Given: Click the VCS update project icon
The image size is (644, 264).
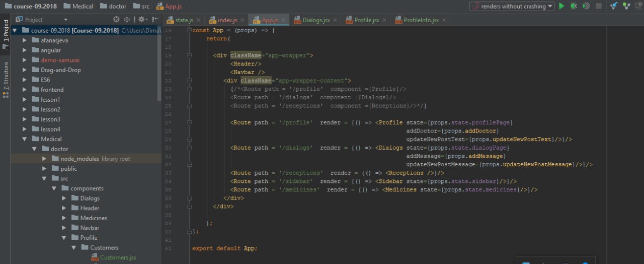Looking at the screenshot, I should click(x=614, y=7).
